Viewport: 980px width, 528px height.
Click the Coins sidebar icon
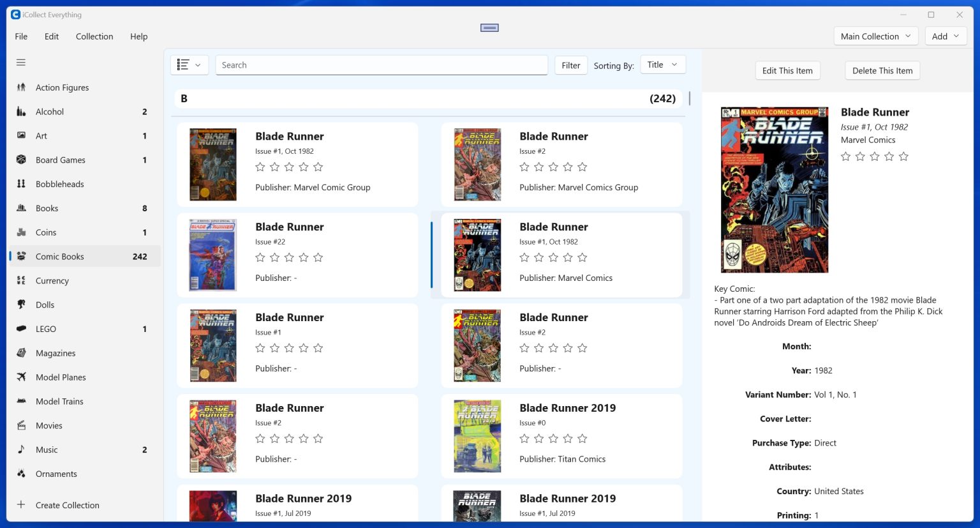21,232
